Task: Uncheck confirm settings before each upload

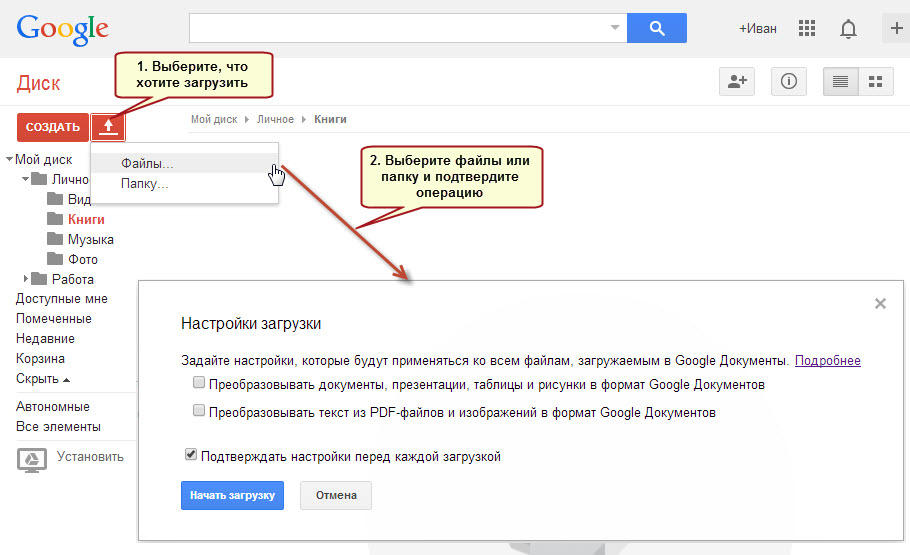Action: 191,455
